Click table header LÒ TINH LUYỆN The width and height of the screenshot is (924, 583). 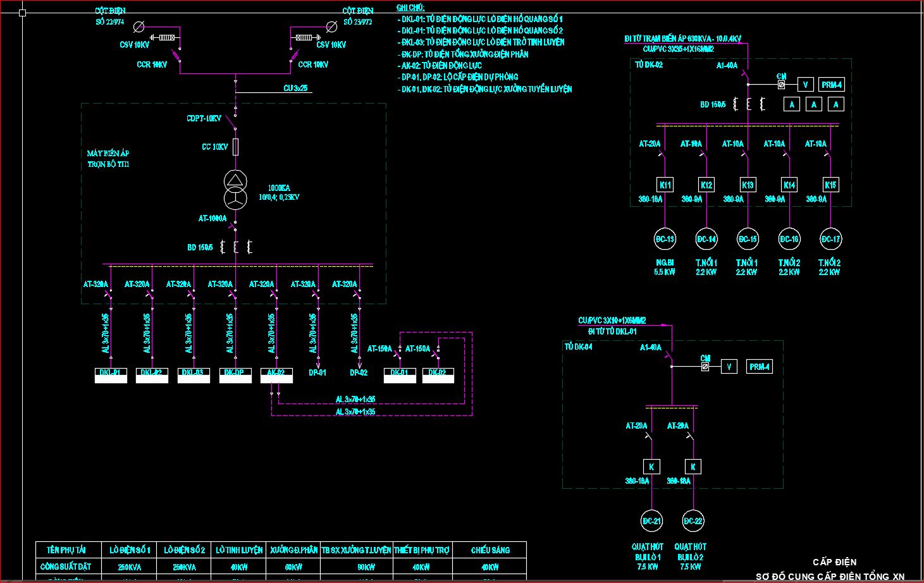coord(239,550)
